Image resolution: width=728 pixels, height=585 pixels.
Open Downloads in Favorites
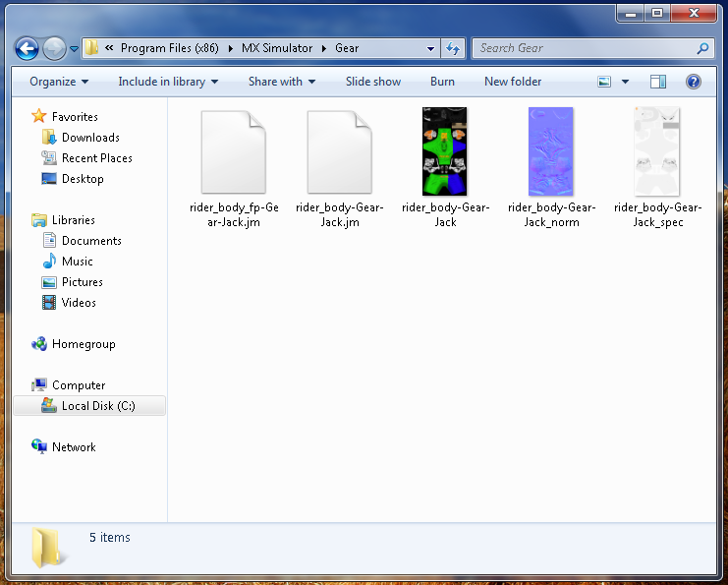90,138
